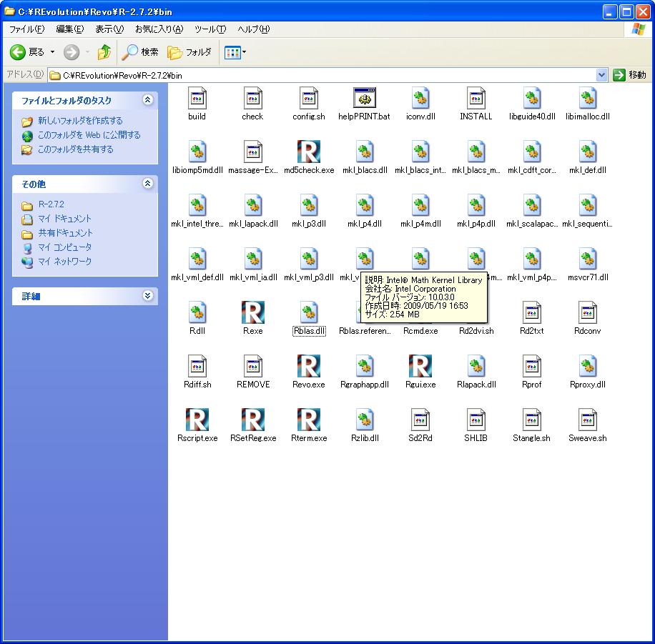This screenshot has height=644, width=655.
Task: Select the RSetReg.exe icon
Action: pos(252,420)
